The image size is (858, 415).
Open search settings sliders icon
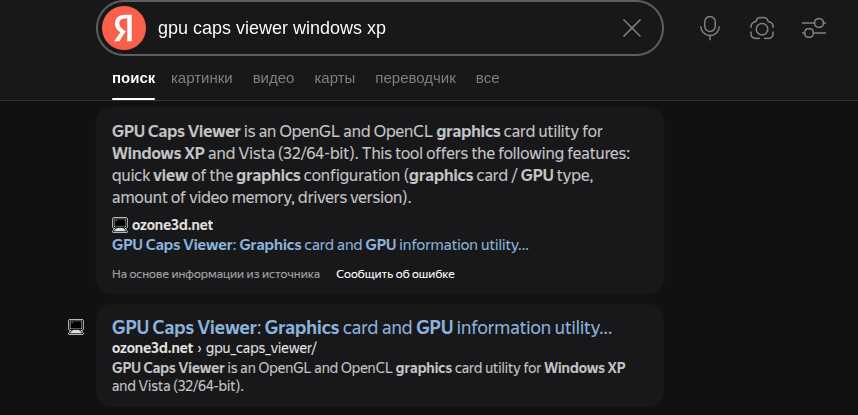click(814, 28)
